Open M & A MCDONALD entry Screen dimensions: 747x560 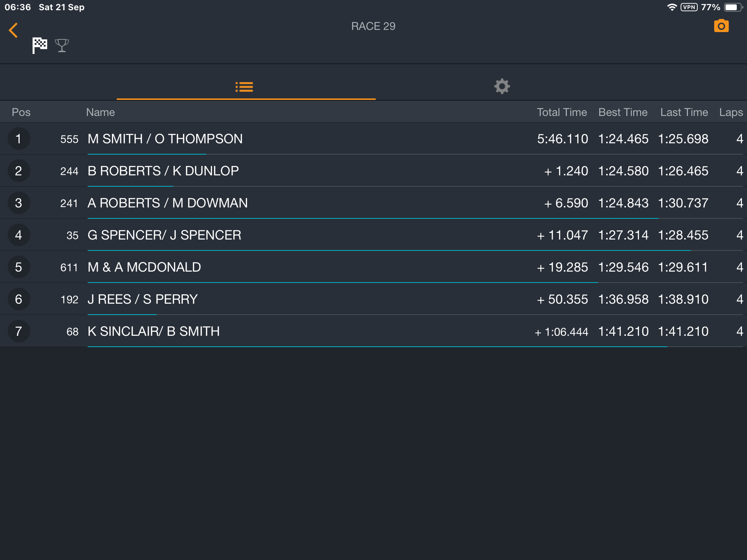point(373,267)
